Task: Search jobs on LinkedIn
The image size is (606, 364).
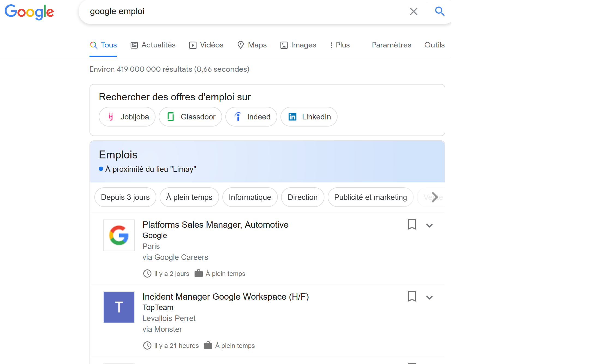Action: coord(309,117)
